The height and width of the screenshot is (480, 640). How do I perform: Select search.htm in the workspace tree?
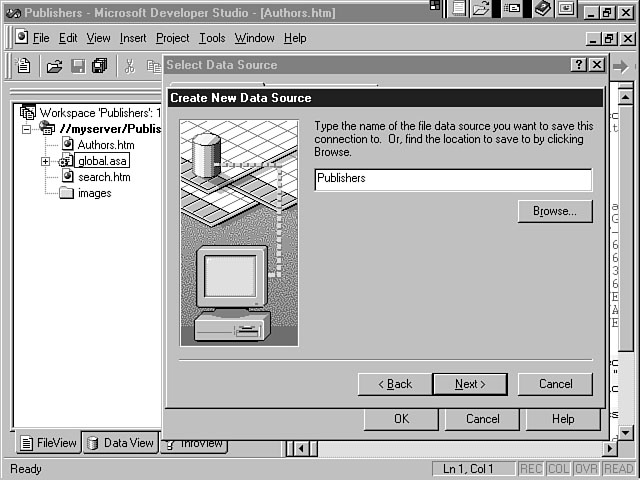104,177
